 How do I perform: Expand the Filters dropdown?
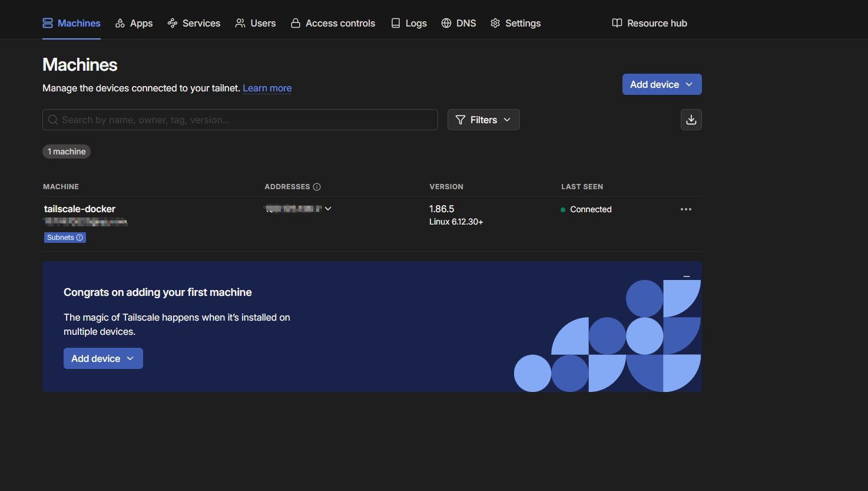click(x=483, y=120)
